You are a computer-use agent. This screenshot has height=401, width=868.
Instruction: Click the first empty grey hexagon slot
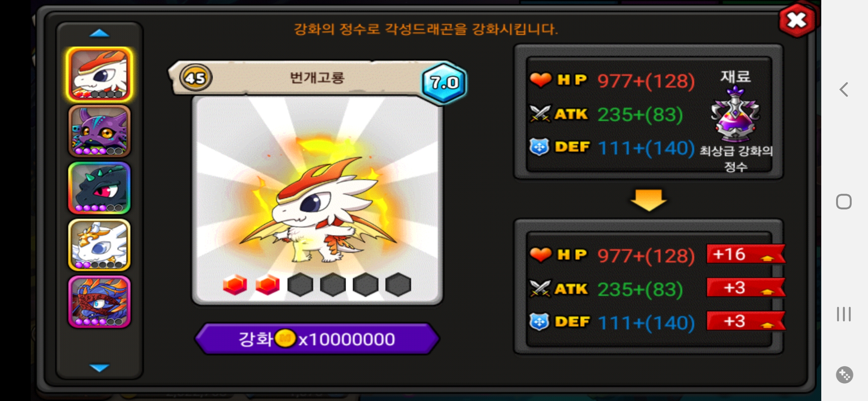(x=300, y=285)
